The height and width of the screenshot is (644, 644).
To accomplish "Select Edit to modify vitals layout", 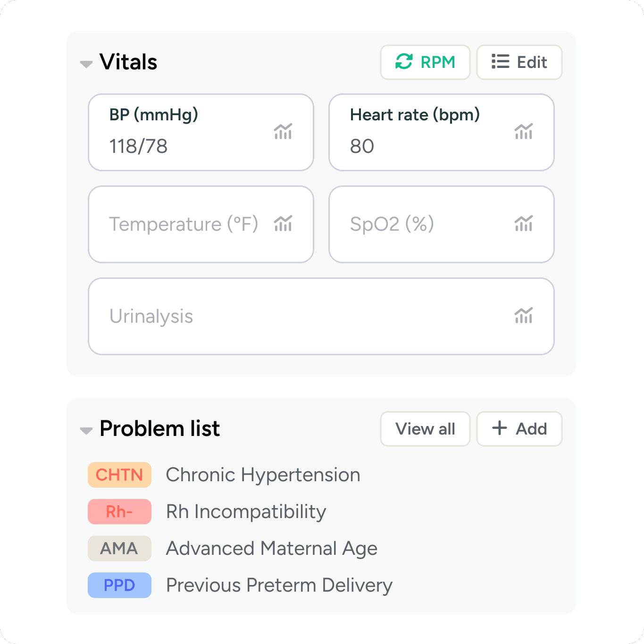I will (x=519, y=62).
